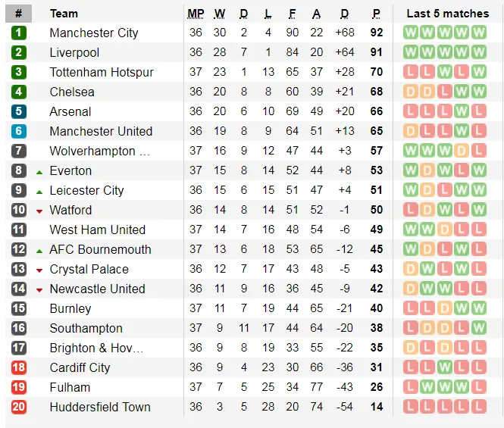This screenshot has width=504, height=428.
Task: Open the Tottenham Hotspur team page
Action: pyautogui.click(x=102, y=72)
